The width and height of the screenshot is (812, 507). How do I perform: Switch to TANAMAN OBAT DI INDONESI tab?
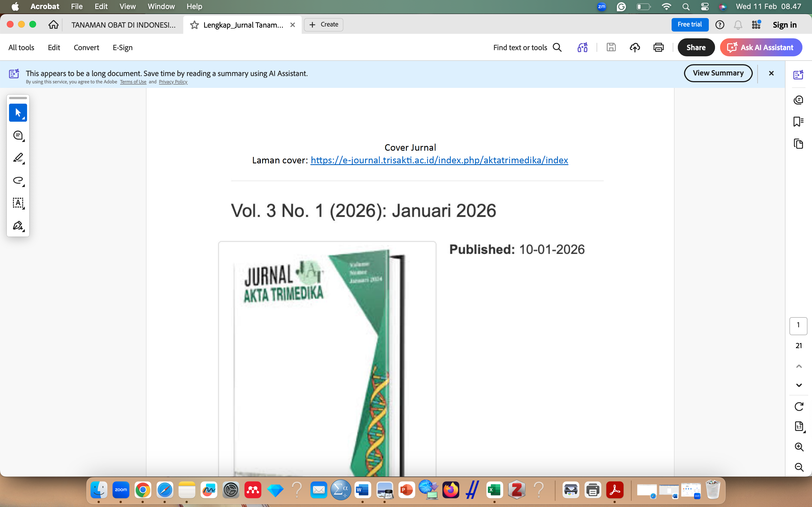click(123, 25)
